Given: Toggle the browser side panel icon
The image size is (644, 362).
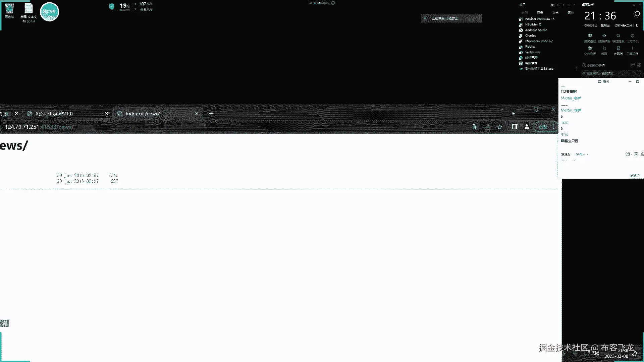Looking at the screenshot, I should (515, 127).
